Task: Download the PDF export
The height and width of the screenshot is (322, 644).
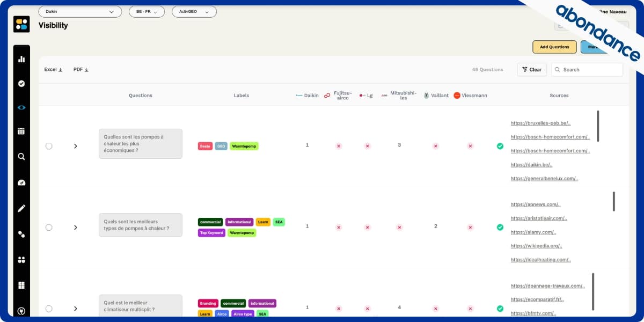Action: pyautogui.click(x=81, y=70)
